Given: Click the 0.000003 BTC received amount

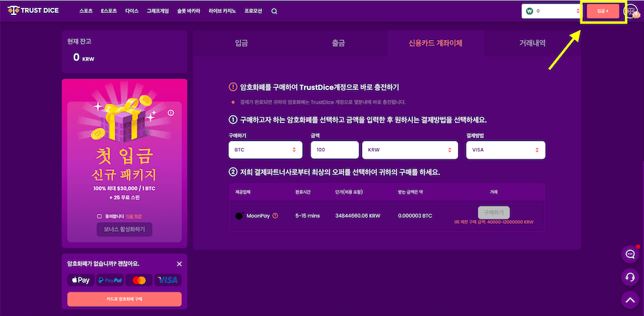Looking at the screenshot, I should (x=415, y=215).
